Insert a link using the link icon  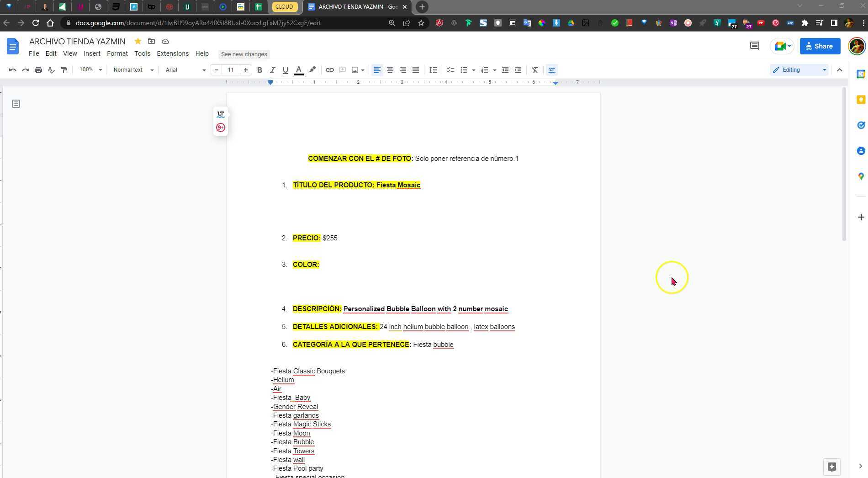pos(329,70)
